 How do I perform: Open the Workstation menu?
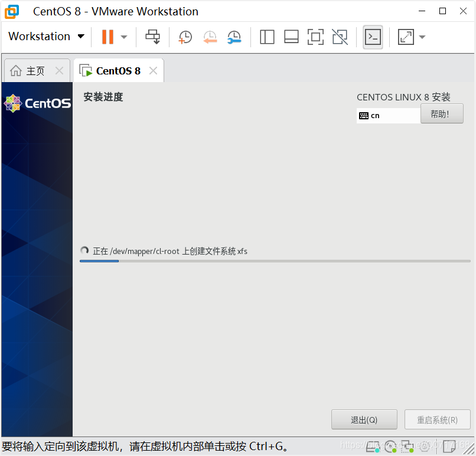[x=46, y=37]
